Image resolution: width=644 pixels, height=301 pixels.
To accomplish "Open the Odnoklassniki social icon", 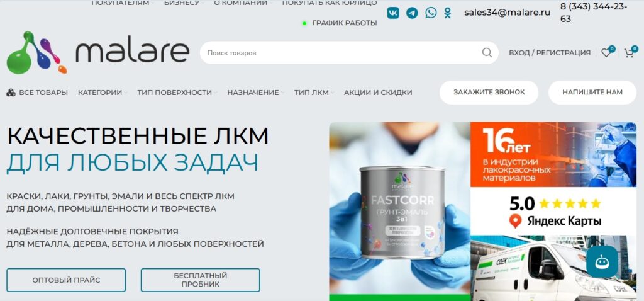I will coord(448,13).
